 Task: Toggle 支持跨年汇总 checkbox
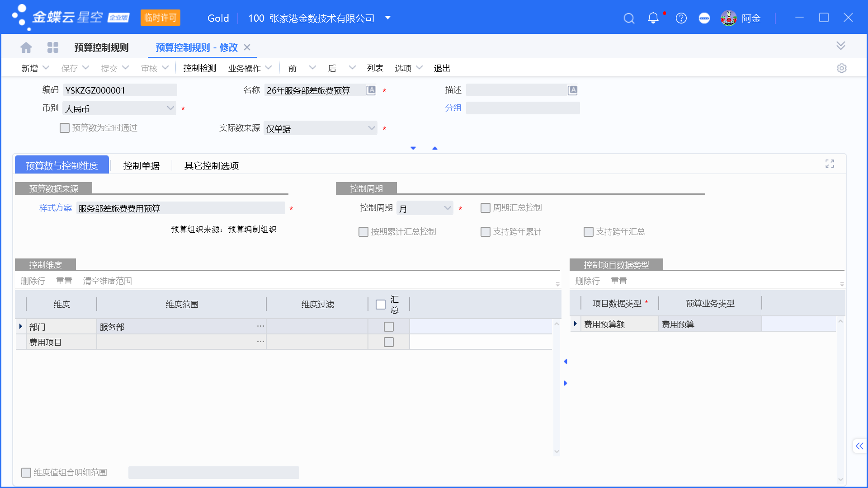coord(589,232)
